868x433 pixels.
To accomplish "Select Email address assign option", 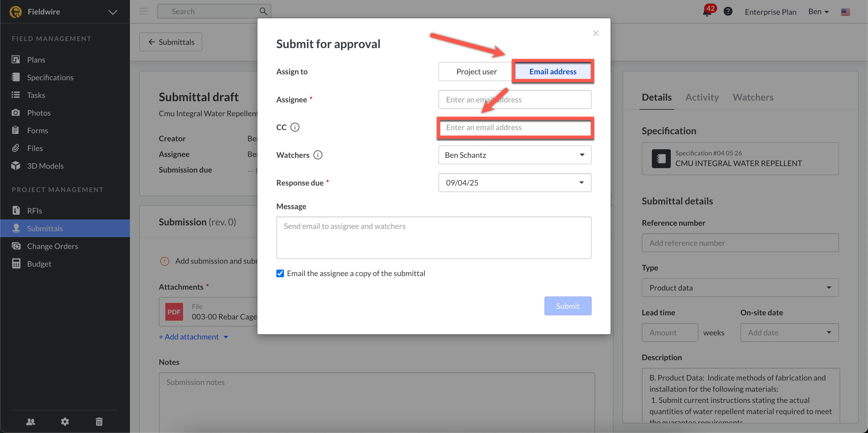I will [553, 72].
